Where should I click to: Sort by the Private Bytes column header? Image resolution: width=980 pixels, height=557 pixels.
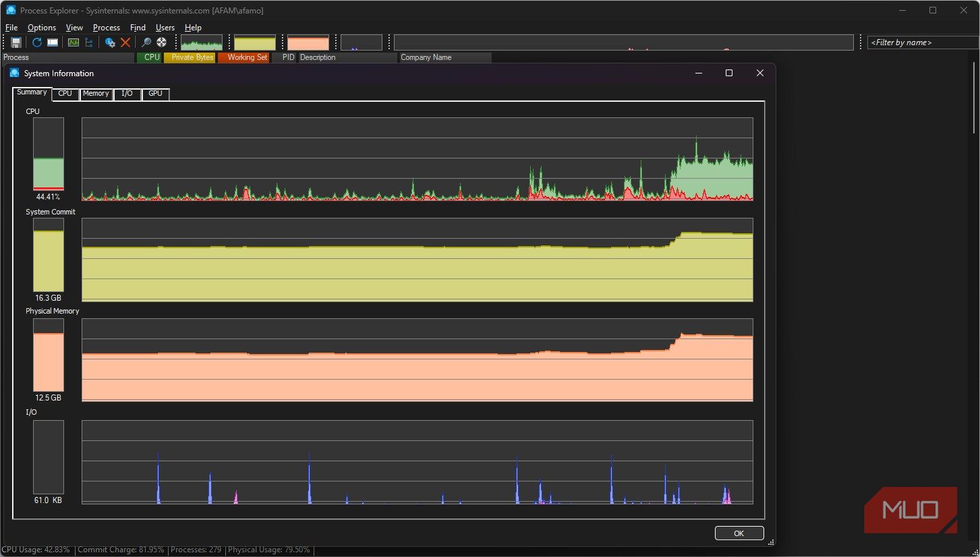pyautogui.click(x=190, y=58)
